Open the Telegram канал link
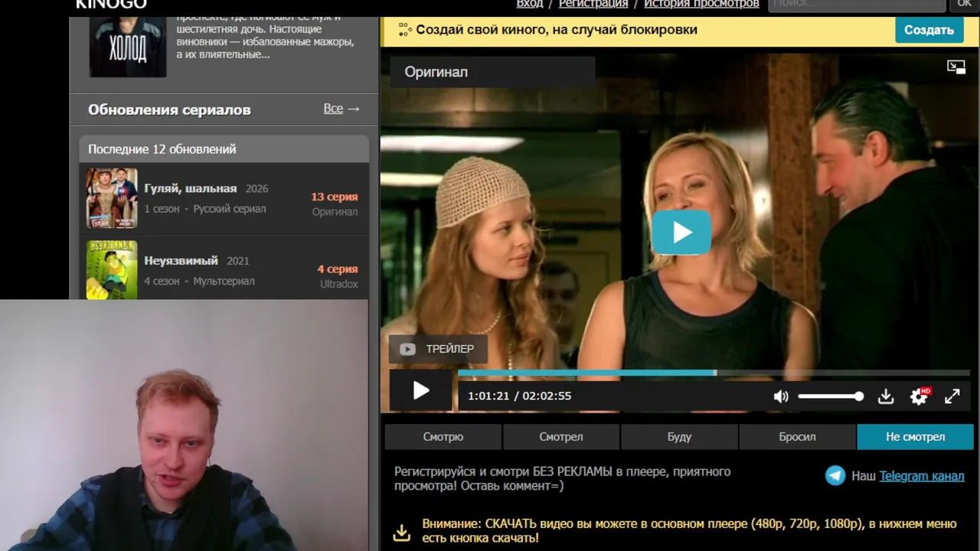The height and width of the screenshot is (551, 980). [921, 476]
